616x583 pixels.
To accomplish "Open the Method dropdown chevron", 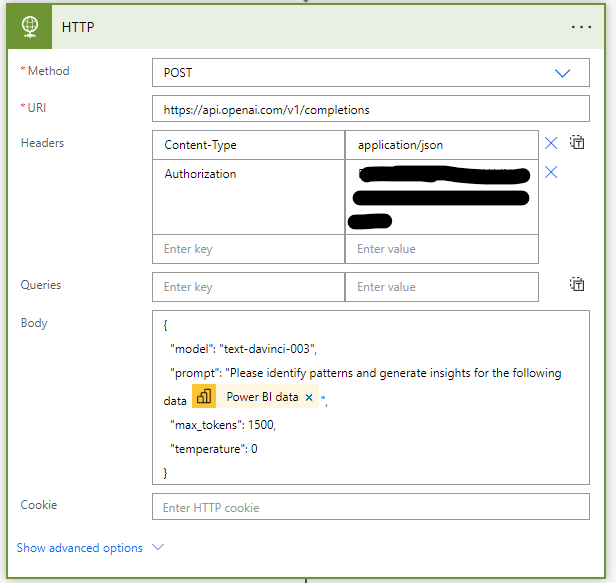I will 562,73.
